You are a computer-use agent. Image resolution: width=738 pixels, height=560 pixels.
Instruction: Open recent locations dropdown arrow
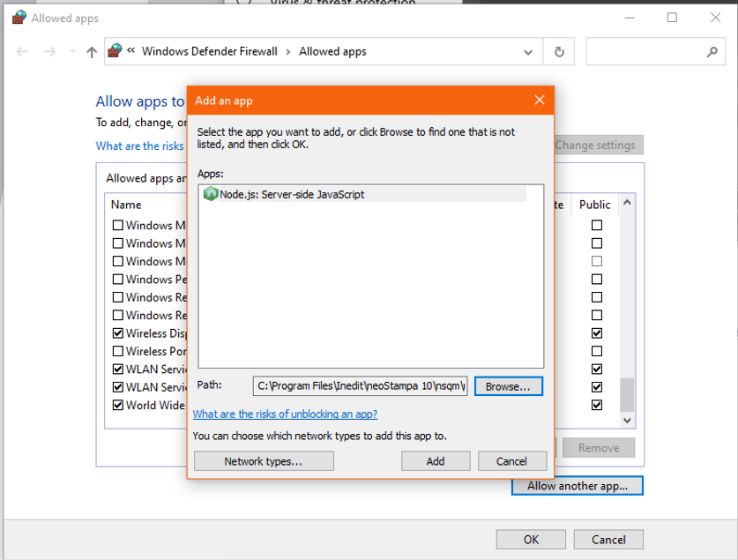click(x=72, y=51)
